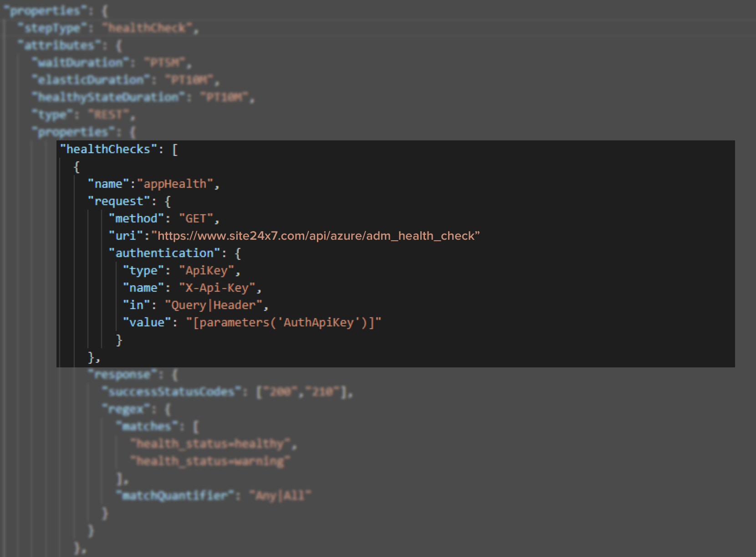The height and width of the screenshot is (557, 756).
Task: Select the "health_status=healthy" regex match
Action: coord(210,444)
